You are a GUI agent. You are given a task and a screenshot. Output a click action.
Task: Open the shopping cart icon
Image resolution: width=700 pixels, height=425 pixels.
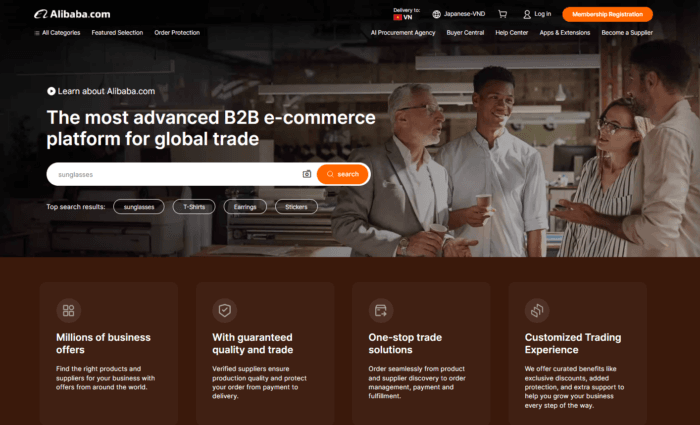click(502, 14)
